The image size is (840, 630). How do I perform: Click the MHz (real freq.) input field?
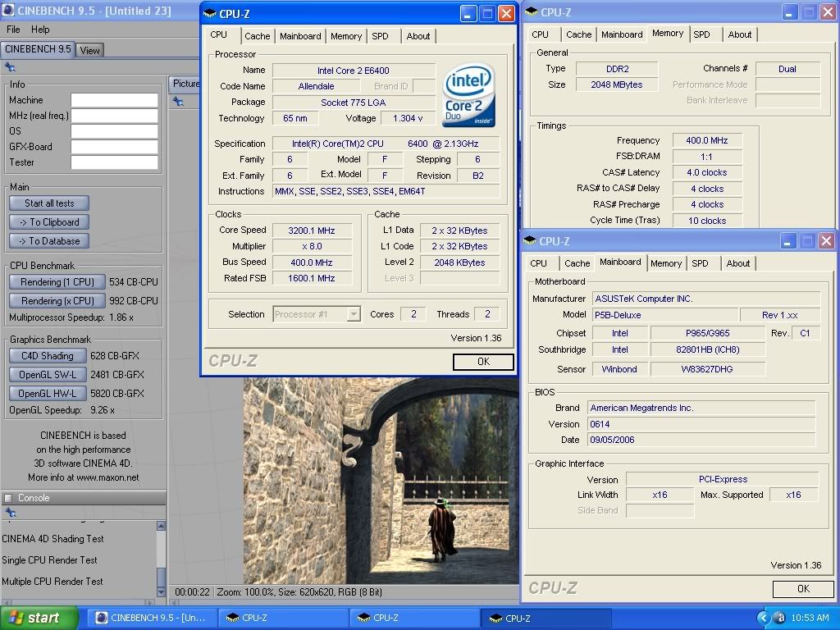pyautogui.click(x=115, y=116)
